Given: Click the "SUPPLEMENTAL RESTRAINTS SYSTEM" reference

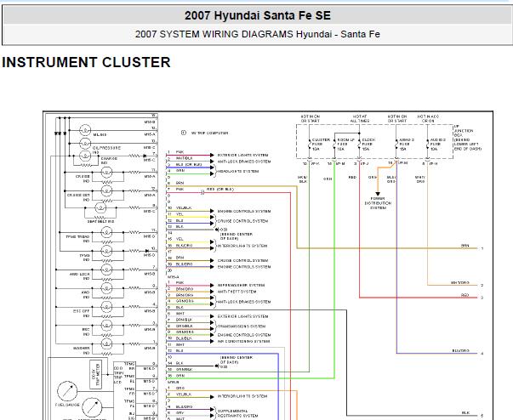Looking at the screenshot, I should pyautogui.click(x=238, y=413).
